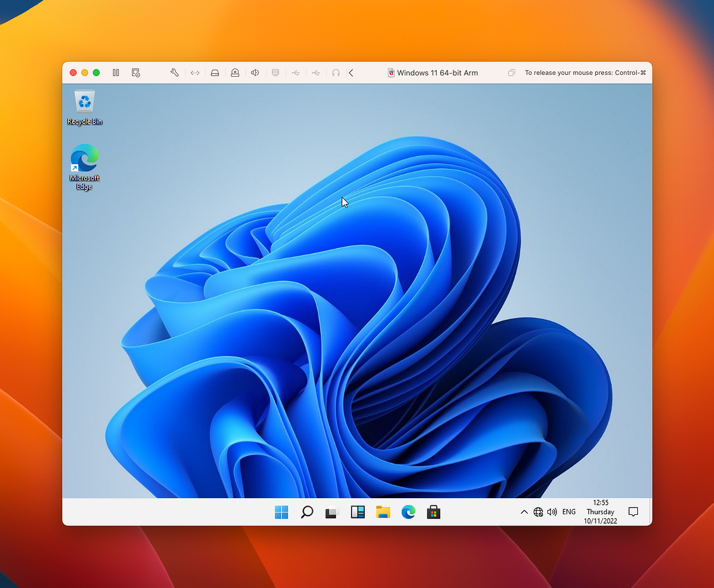Image resolution: width=714 pixels, height=588 pixels.
Task: Toggle the VM hard disk connection
Action: (x=215, y=73)
